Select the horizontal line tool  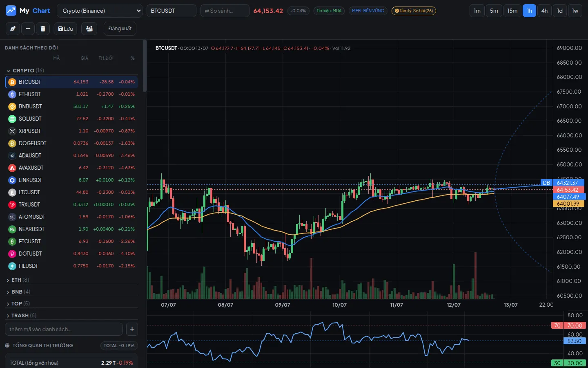point(28,29)
